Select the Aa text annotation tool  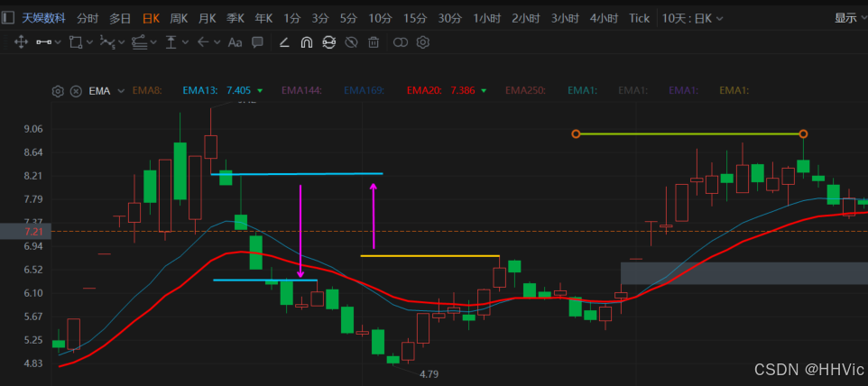pos(235,42)
